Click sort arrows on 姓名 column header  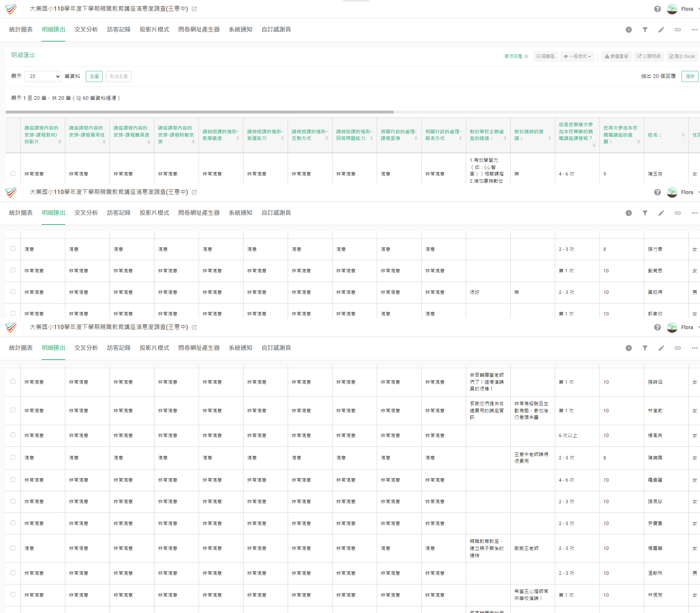683,135
